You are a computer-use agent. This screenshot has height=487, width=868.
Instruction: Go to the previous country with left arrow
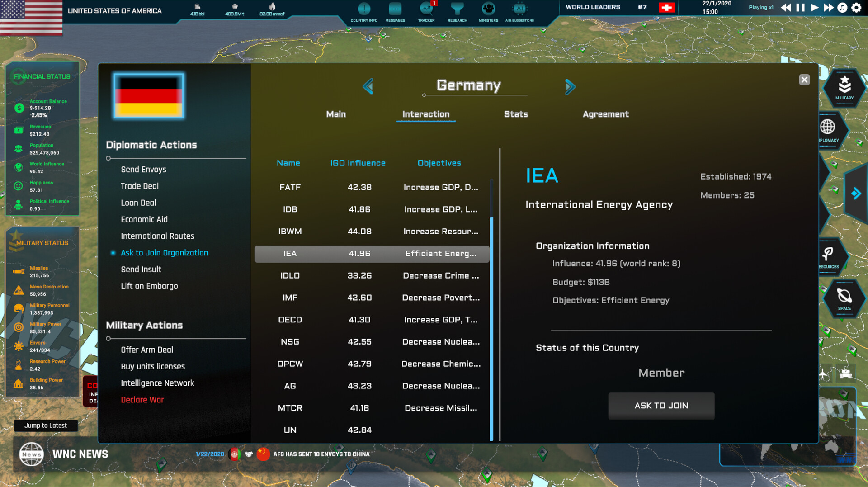(x=368, y=86)
